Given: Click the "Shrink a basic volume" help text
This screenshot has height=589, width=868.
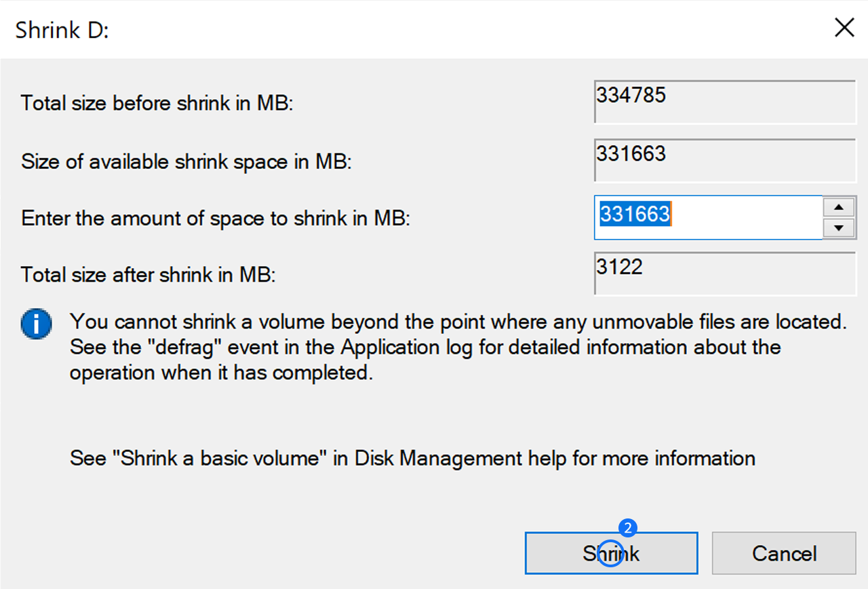Looking at the screenshot, I should pos(412,458).
